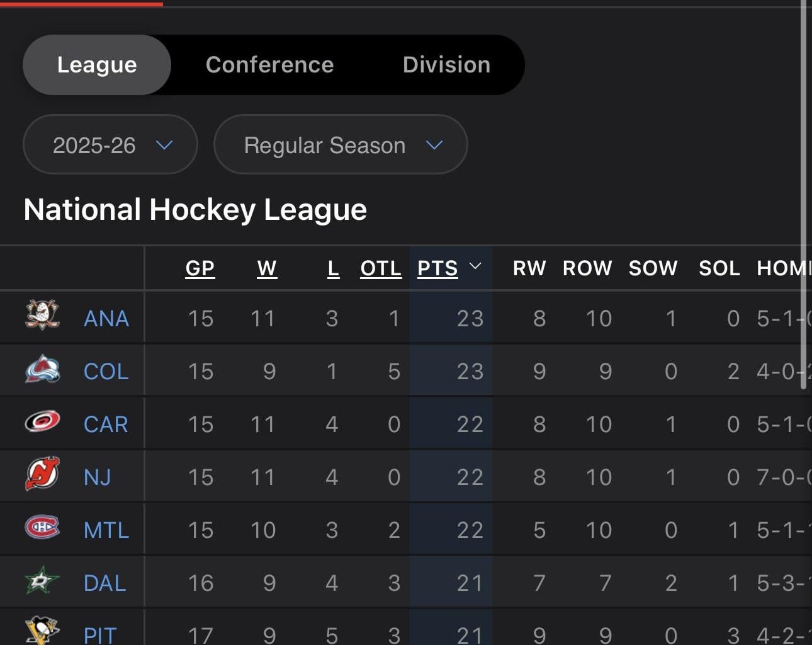Screen dimensions: 812x645
Task: Sort standings by W column
Action: (267, 268)
